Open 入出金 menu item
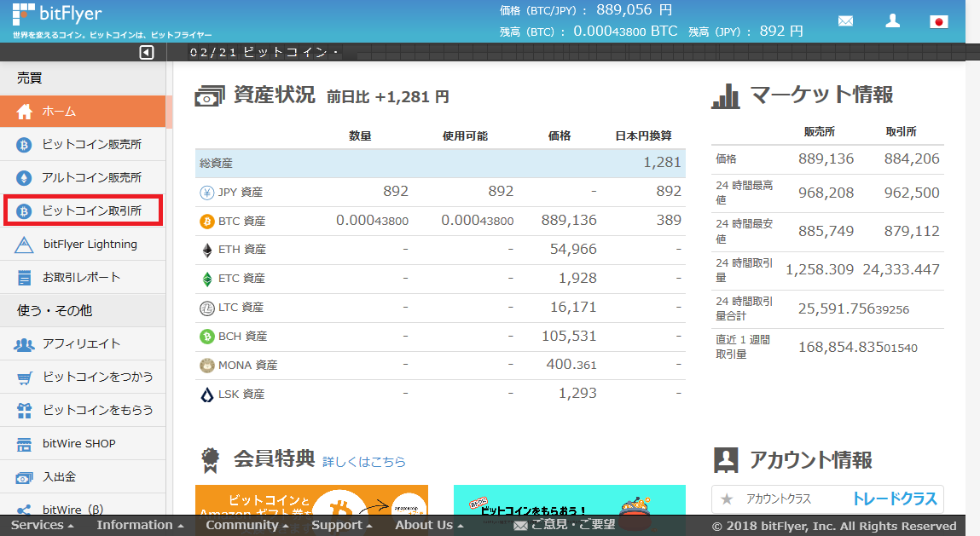Viewport: 980px width, 536px height. [x=83, y=477]
